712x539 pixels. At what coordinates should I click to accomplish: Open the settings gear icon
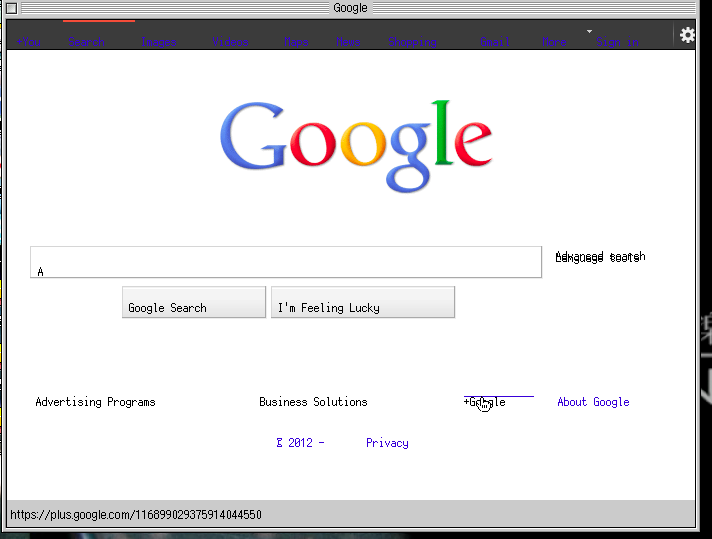click(x=687, y=35)
